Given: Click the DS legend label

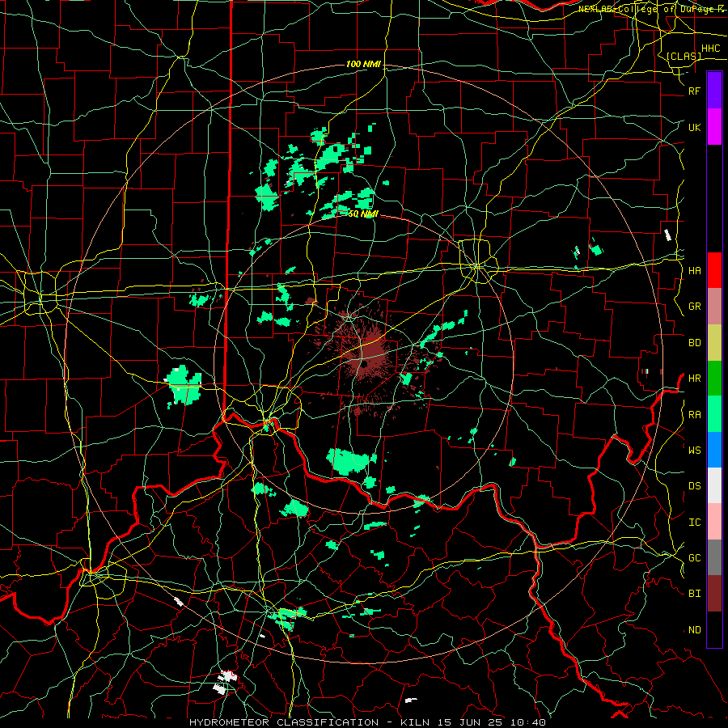Looking at the screenshot, I should [694, 485].
